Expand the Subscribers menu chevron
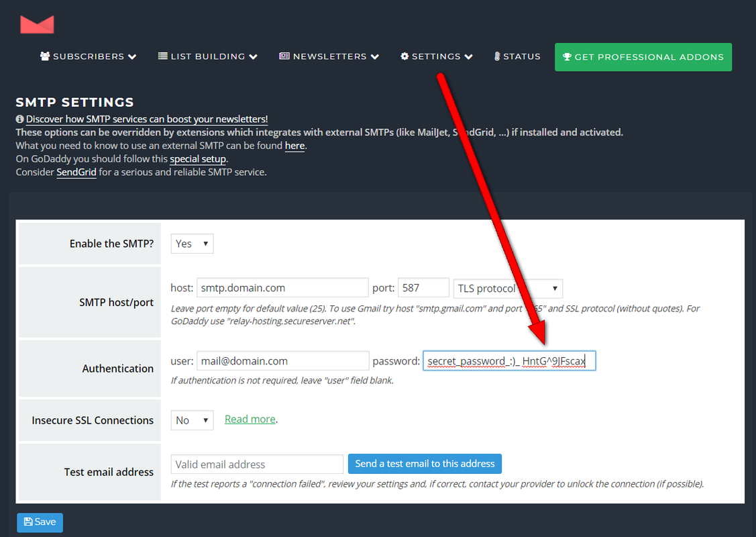 (x=132, y=57)
